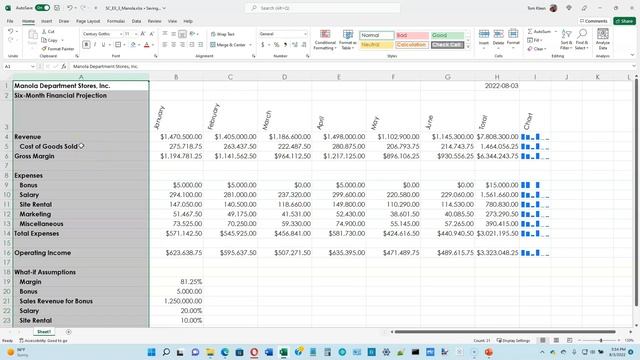The height and width of the screenshot is (360, 640).
Task: Click Decrease Decimal icon
Action: point(304,44)
